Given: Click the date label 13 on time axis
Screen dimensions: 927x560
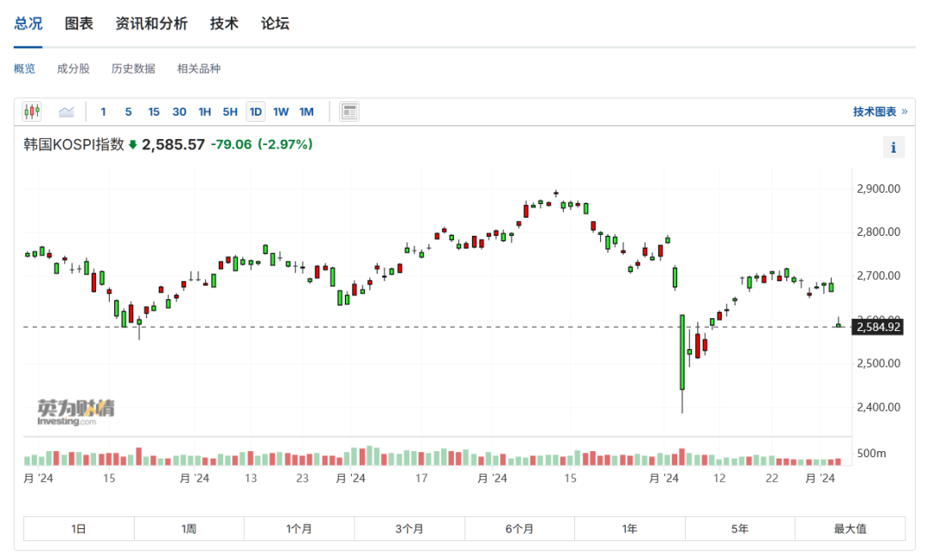Looking at the screenshot, I should (251, 479).
